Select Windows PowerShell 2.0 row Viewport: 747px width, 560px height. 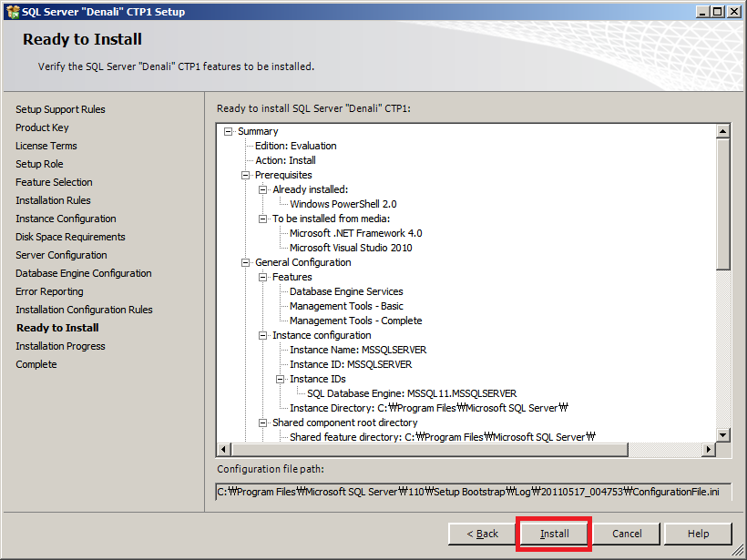pos(343,204)
